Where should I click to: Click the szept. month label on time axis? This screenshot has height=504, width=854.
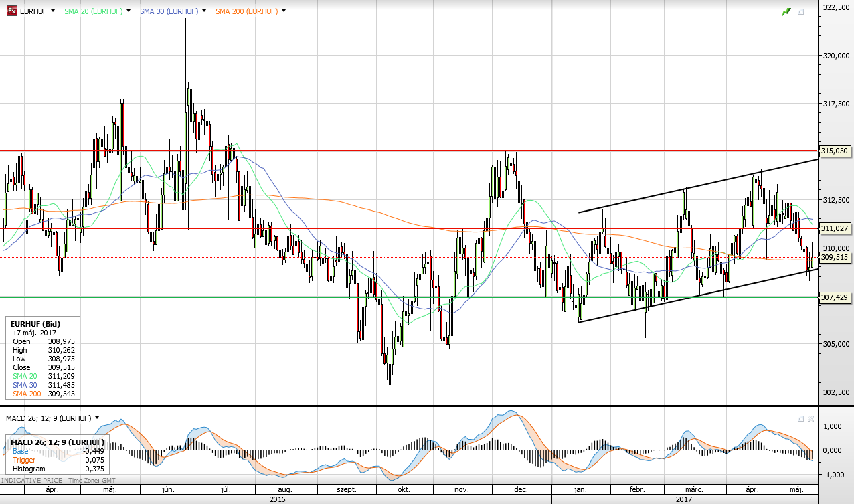coord(347,490)
